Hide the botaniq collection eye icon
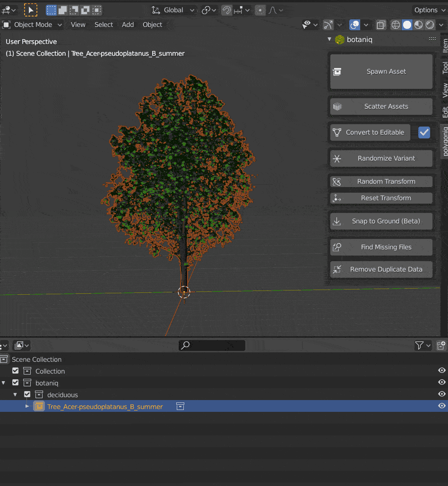The height and width of the screenshot is (486, 448). 442,382
